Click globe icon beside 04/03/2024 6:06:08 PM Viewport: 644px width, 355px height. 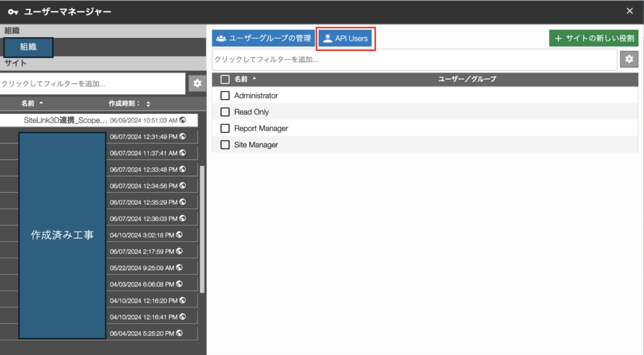[x=180, y=283]
